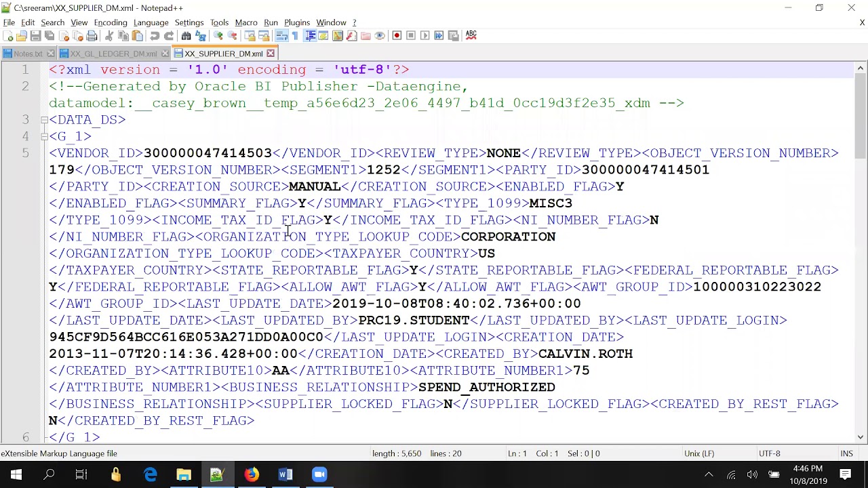Open the Plugins menu
Image resolution: width=868 pixels, height=488 pixels.
tap(297, 22)
